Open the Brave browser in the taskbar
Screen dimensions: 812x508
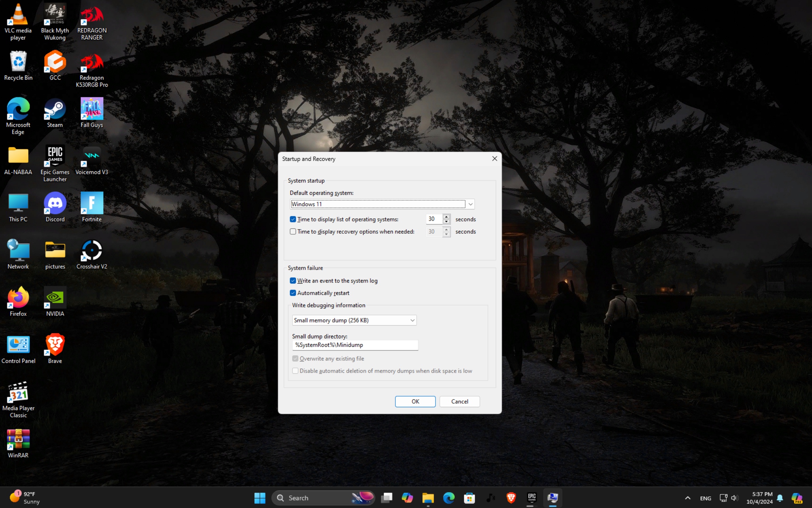click(511, 498)
